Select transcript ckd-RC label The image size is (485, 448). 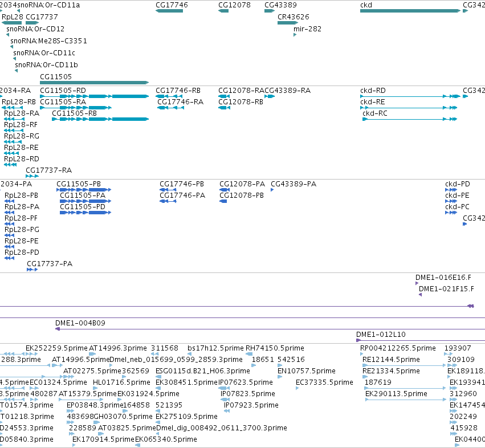pyautogui.click(x=375, y=113)
